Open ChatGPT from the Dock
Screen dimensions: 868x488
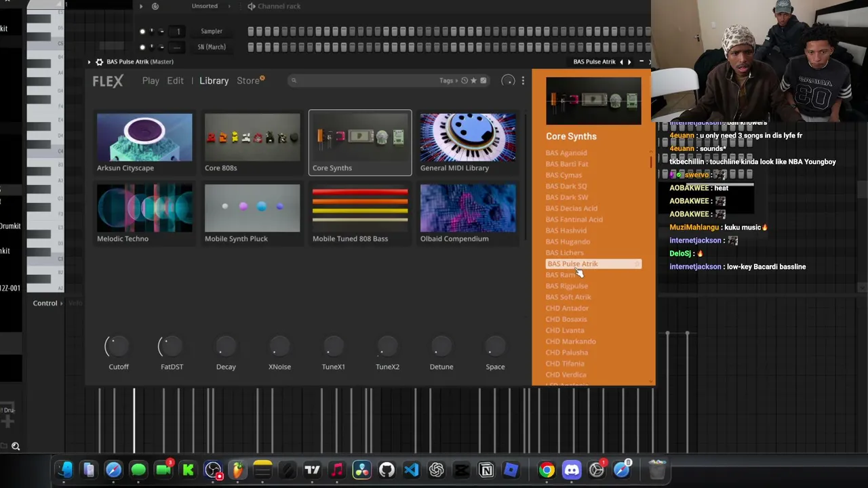pyautogui.click(x=436, y=470)
